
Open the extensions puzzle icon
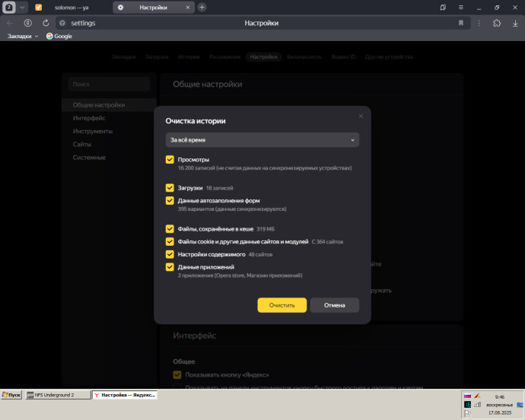[x=497, y=23]
